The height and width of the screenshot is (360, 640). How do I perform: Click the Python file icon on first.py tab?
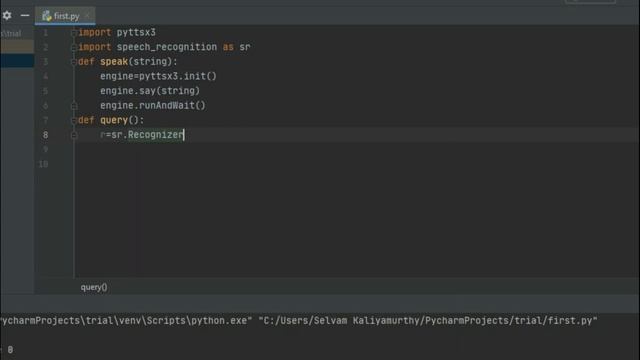coord(47,16)
